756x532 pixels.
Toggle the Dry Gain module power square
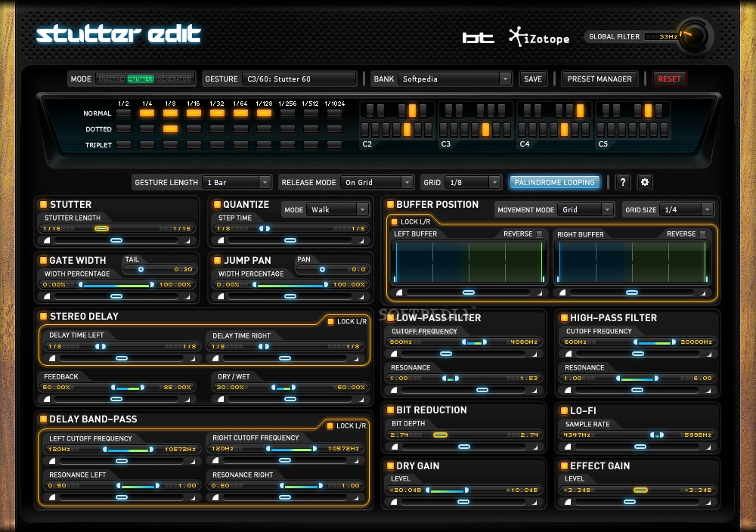(390, 466)
